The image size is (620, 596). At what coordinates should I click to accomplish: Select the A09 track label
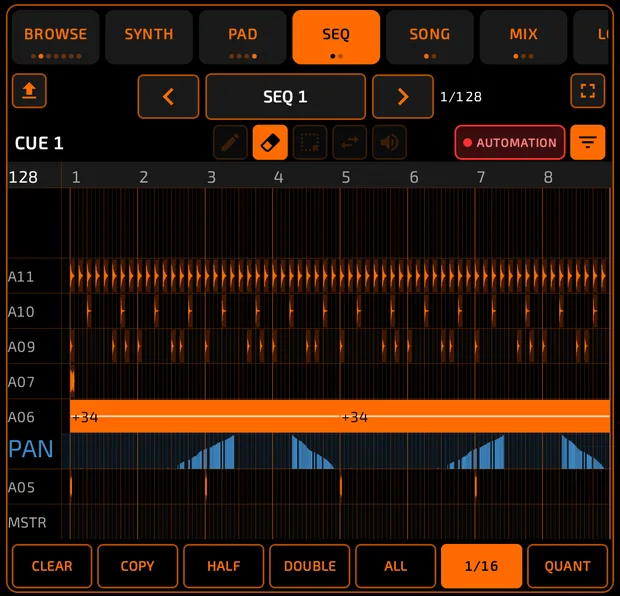click(21, 347)
